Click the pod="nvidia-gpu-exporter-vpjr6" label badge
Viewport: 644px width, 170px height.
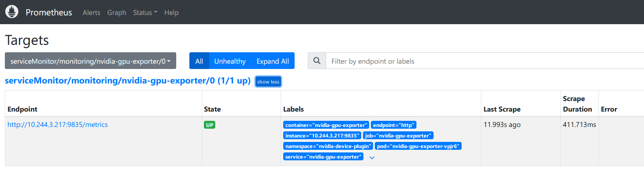pos(418,146)
